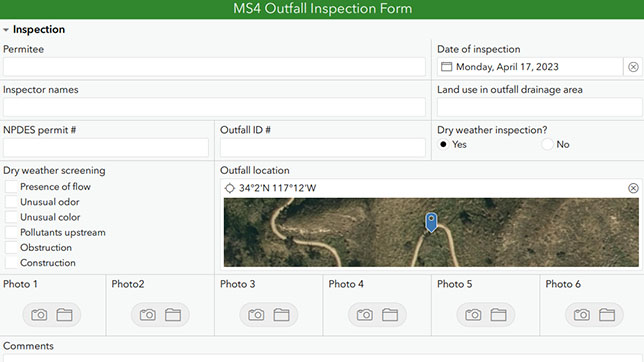Screen dimensions: 644x362
Task: Collapse the Inspection section
Action: pos(6,30)
